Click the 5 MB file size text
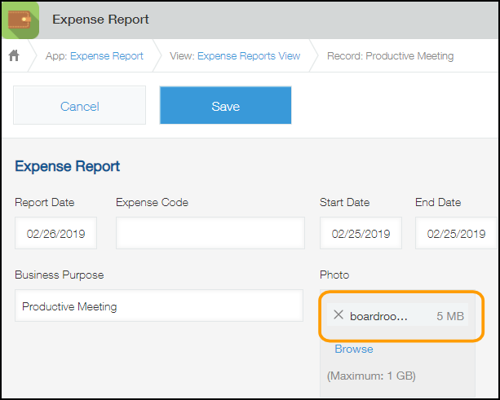The height and width of the screenshot is (400, 500). click(x=450, y=316)
